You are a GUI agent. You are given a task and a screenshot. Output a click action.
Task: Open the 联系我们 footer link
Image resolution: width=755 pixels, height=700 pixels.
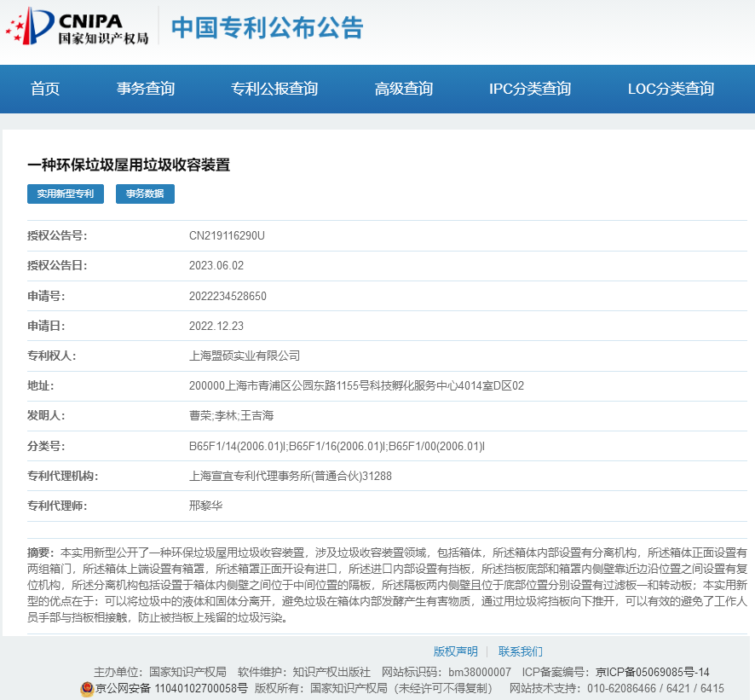[520, 651]
